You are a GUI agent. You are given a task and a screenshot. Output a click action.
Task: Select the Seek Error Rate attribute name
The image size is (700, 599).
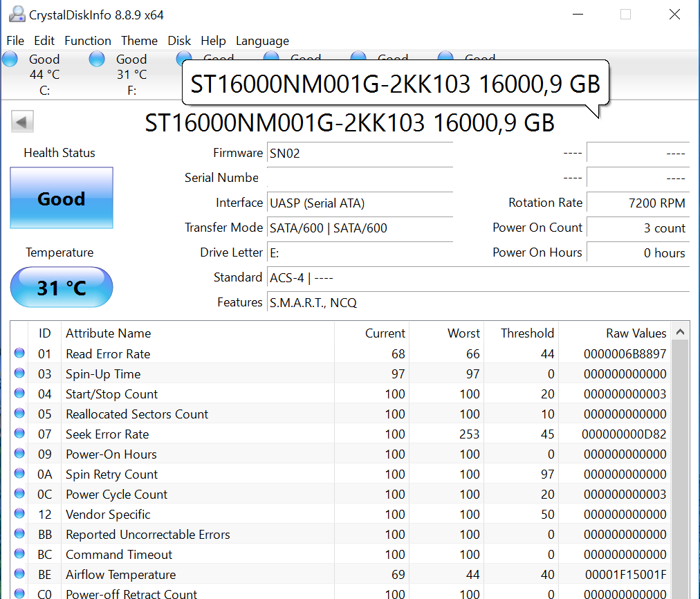[x=107, y=434]
